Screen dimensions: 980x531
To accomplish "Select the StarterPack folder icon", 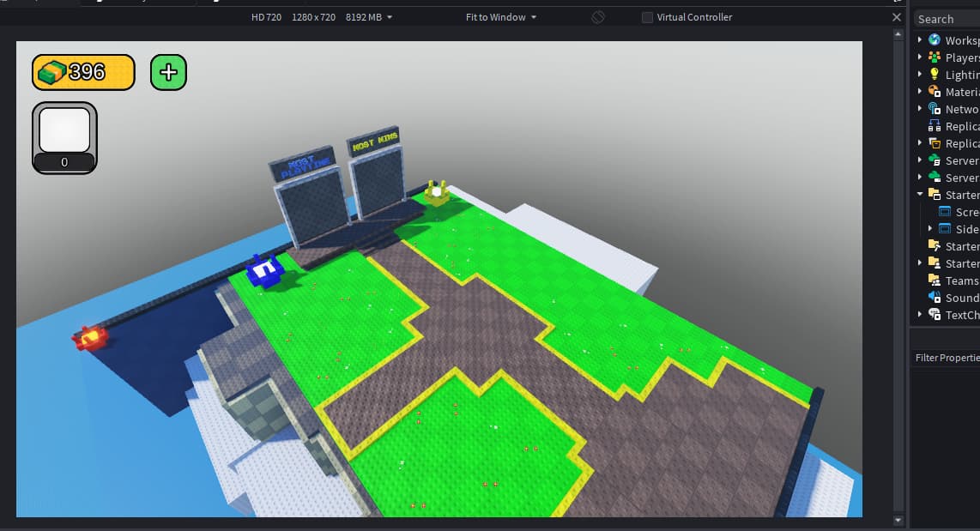I will click(935, 246).
